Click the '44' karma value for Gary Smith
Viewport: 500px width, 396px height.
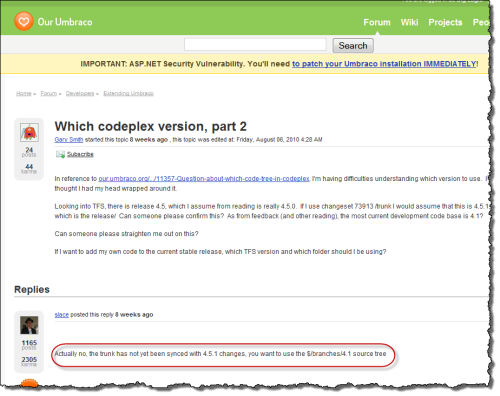29,166
